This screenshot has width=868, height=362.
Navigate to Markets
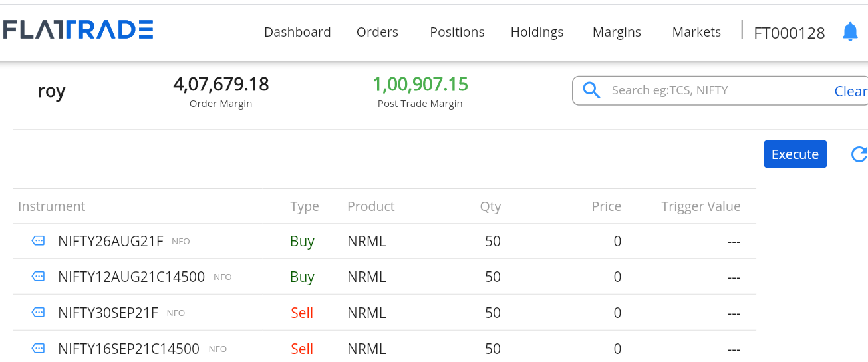tap(696, 32)
